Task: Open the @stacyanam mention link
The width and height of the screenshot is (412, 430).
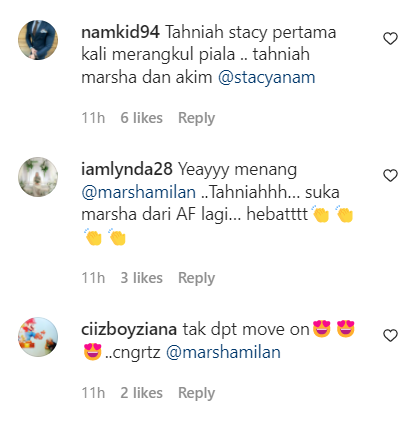Action: (x=266, y=77)
